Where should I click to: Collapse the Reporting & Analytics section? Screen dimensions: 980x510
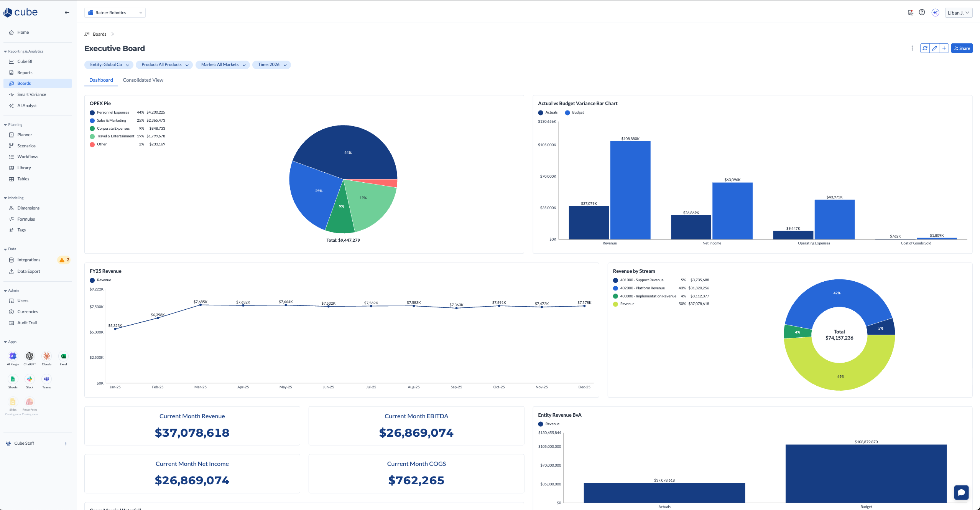tap(24, 51)
